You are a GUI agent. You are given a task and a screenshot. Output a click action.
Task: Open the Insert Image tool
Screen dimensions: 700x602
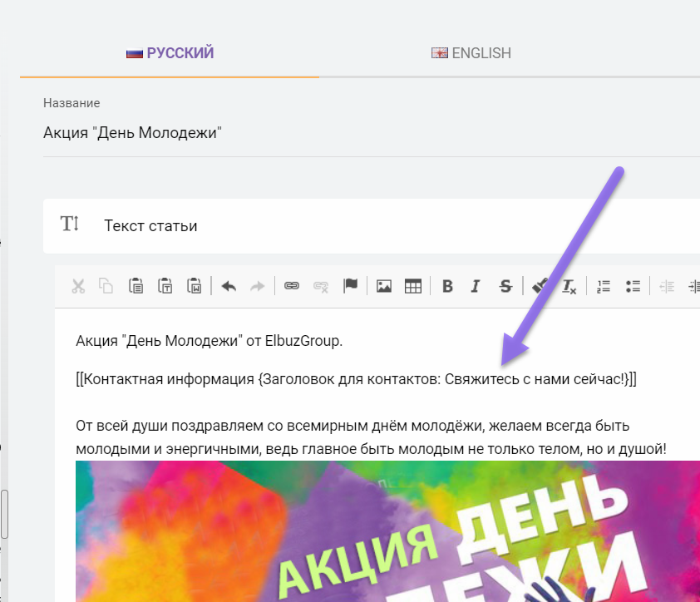coord(384,287)
